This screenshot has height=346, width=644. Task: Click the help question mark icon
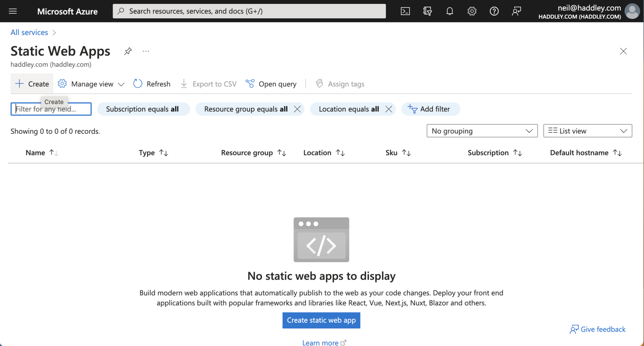pos(494,11)
